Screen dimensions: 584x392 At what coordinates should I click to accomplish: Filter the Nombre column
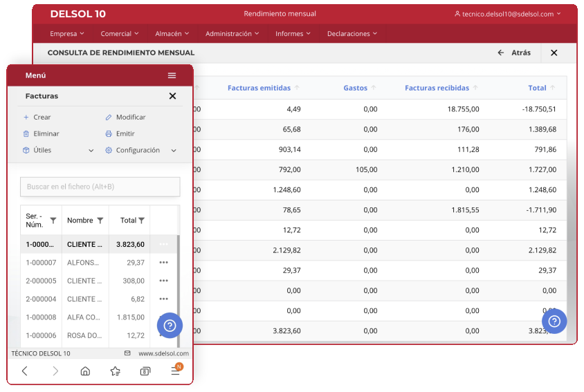point(100,221)
